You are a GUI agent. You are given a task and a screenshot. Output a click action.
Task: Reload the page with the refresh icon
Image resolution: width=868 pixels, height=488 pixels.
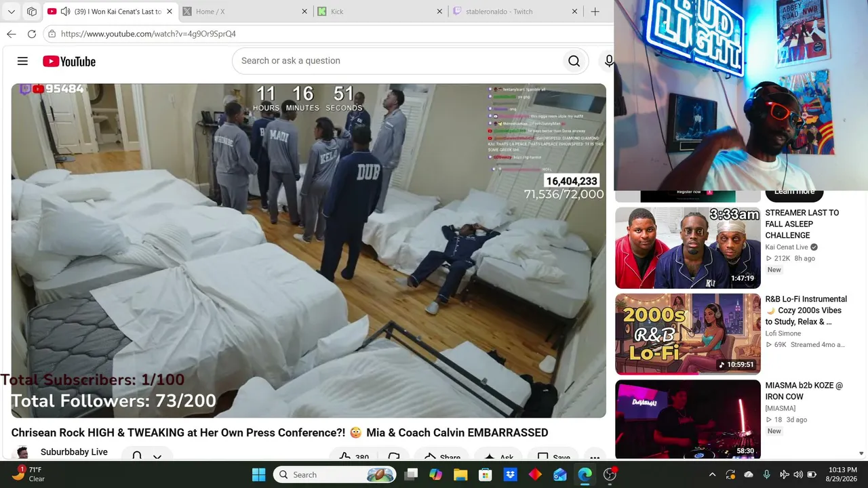pyautogui.click(x=32, y=34)
